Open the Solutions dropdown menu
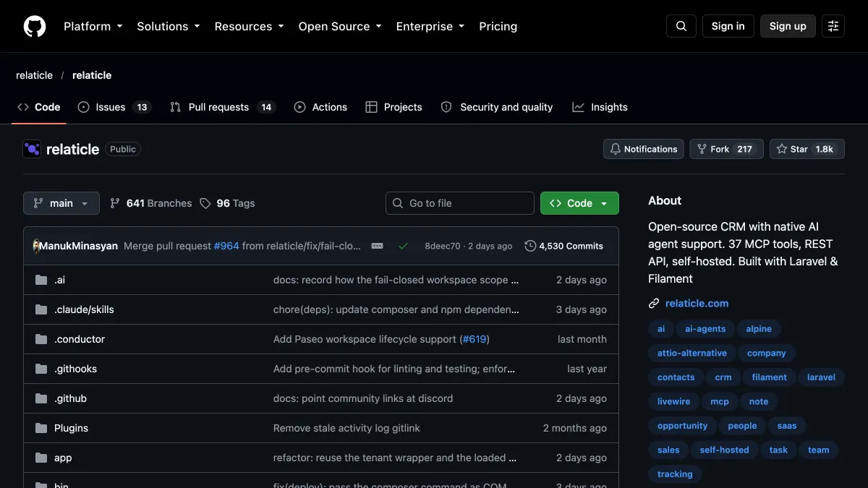The image size is (868, 488). tap(168, 26)
